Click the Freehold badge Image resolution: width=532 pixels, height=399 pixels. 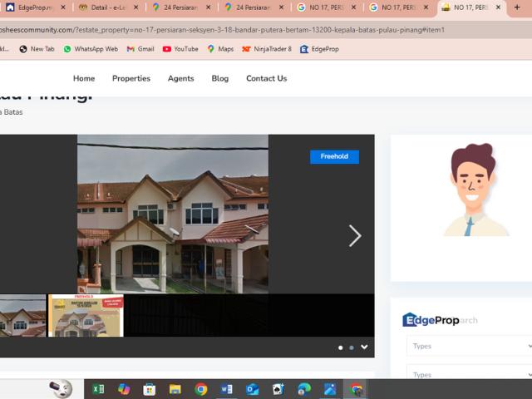click(x=334, y=156)
